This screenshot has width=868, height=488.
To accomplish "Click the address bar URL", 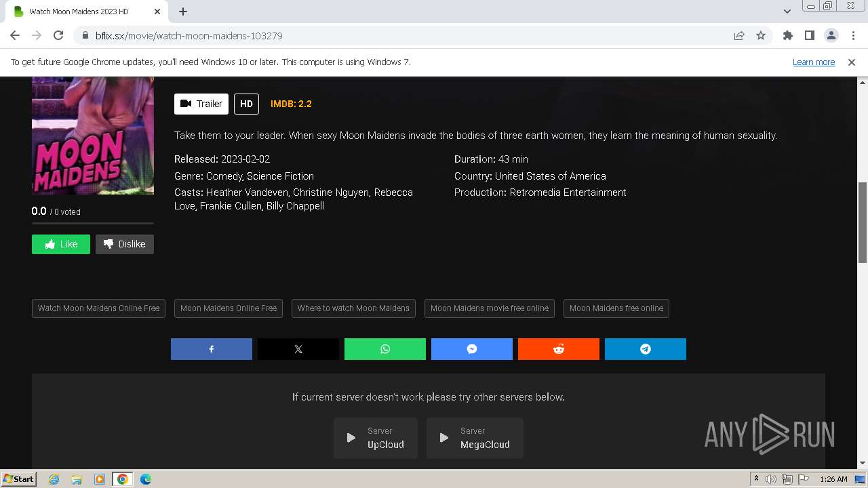I will coord(189,36).
